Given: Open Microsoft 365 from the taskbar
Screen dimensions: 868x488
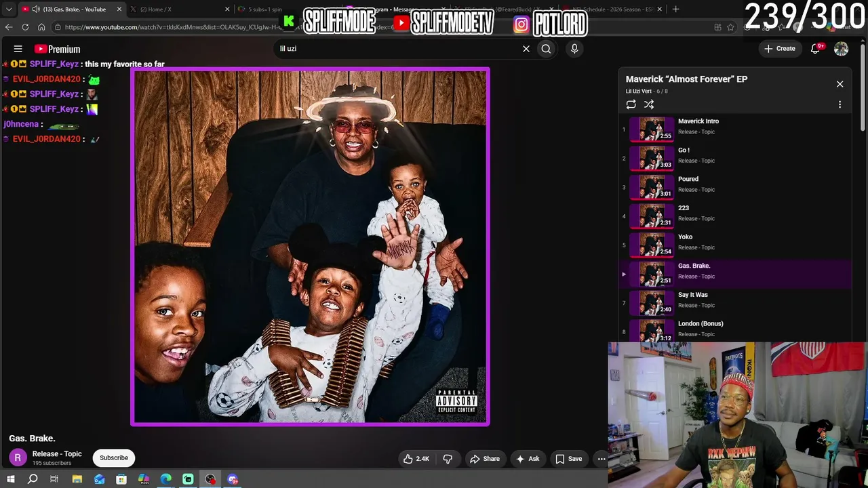Looking at the screenshot, I should (144, 479).
